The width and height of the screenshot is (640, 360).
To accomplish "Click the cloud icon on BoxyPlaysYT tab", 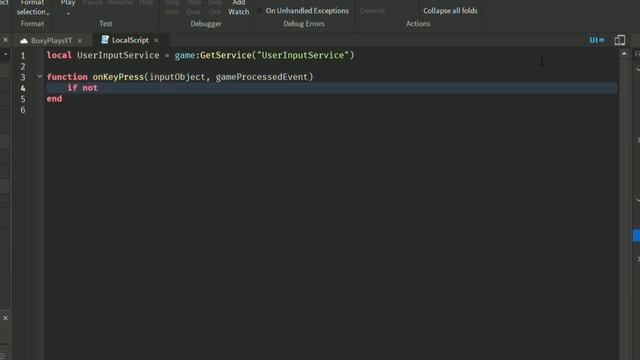I will click(x=24, y=40).
